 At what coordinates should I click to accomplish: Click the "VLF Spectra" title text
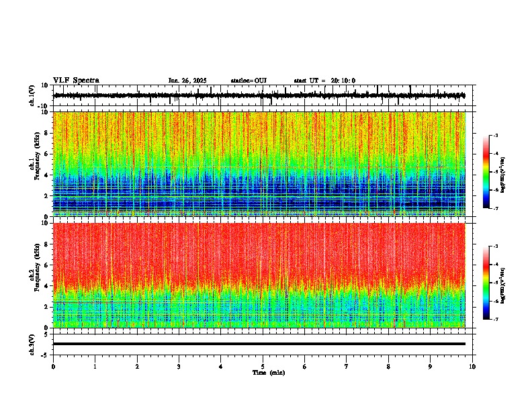[x=76, y=81]
